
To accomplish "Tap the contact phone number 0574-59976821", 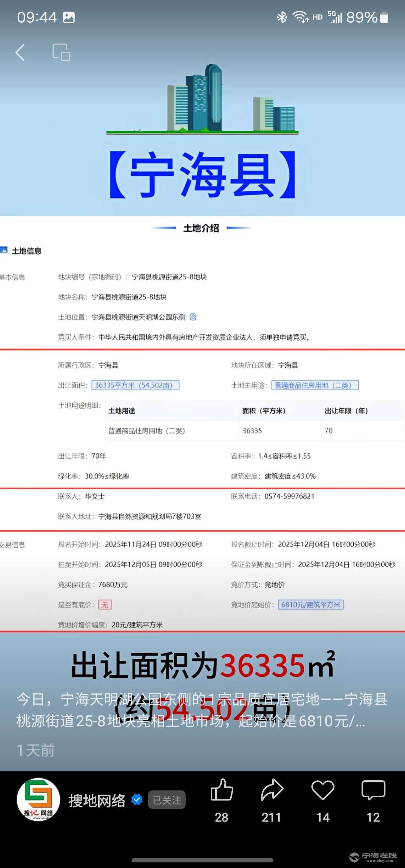I will click(289, 496).
